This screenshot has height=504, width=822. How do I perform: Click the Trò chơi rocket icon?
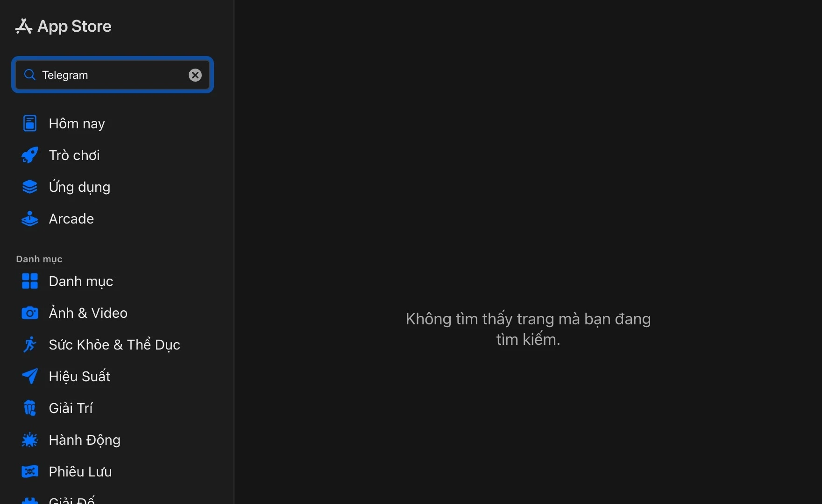coord(30,155)
